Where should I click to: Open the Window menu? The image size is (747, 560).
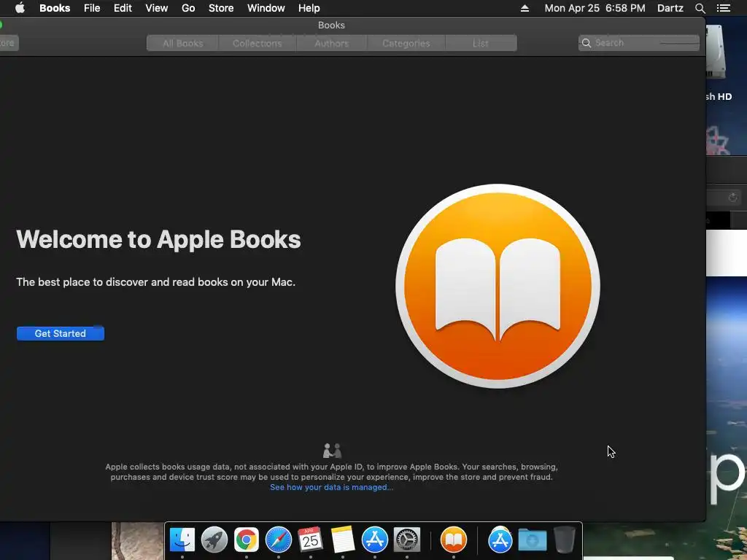tap(266, 8)
